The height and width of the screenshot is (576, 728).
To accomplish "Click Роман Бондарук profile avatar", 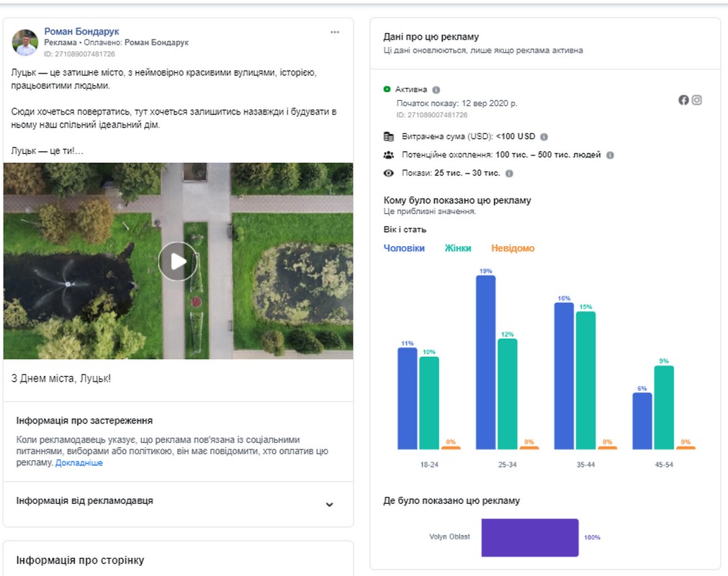I will (25, 42).
